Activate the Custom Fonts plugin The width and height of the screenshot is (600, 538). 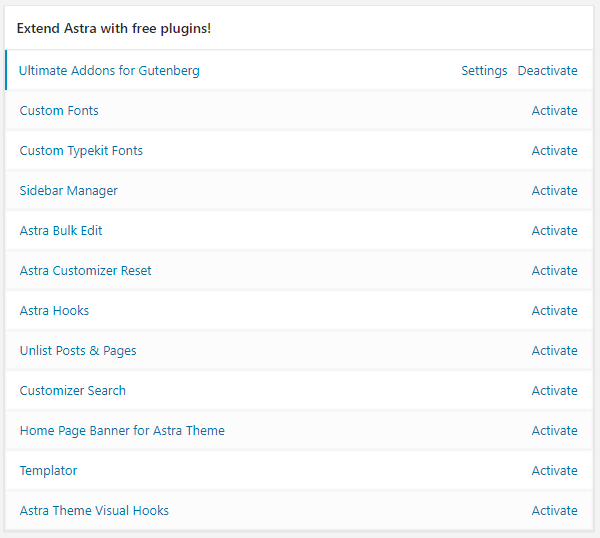[x=554, y=111]
